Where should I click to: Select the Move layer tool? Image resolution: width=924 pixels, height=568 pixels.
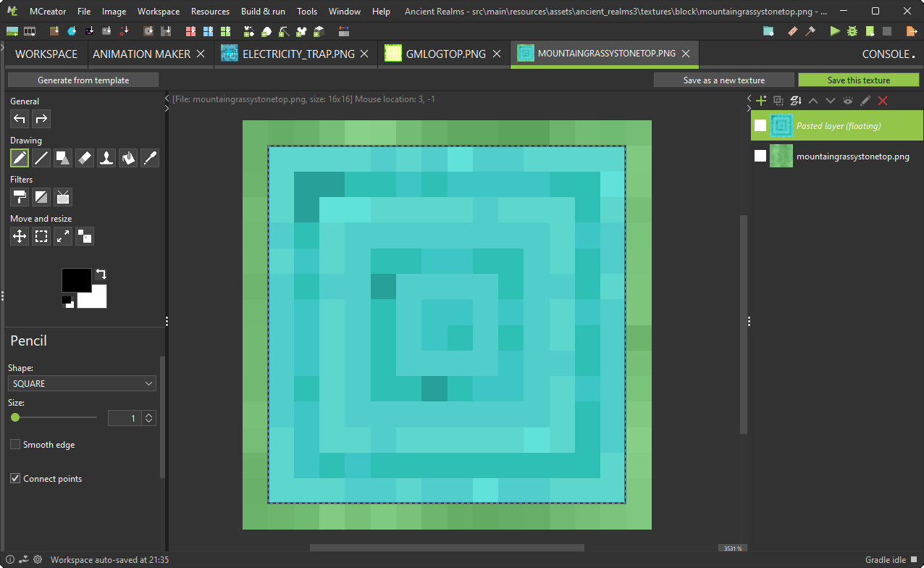pos(20,236)
